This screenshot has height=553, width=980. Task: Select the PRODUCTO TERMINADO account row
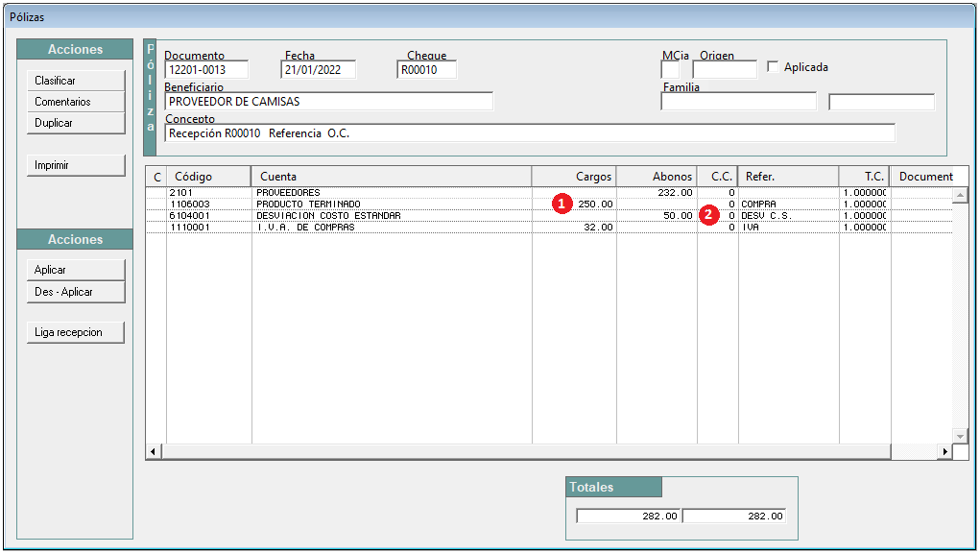(x=549, y=204)
